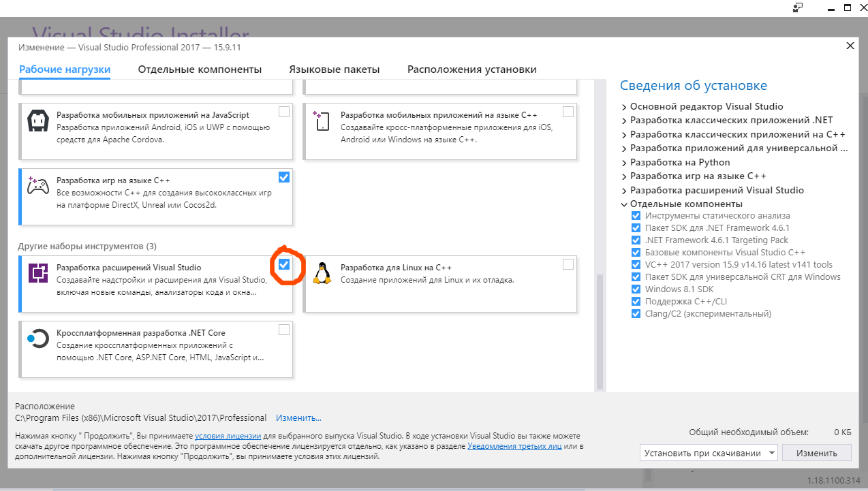
Task: Uncheck 'Базовые компоненты Visual Studio C++'
Action: 636,252
